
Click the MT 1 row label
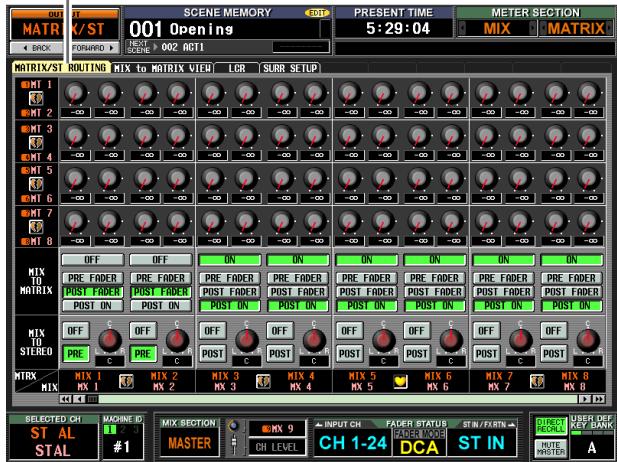(x=37, y=85)
